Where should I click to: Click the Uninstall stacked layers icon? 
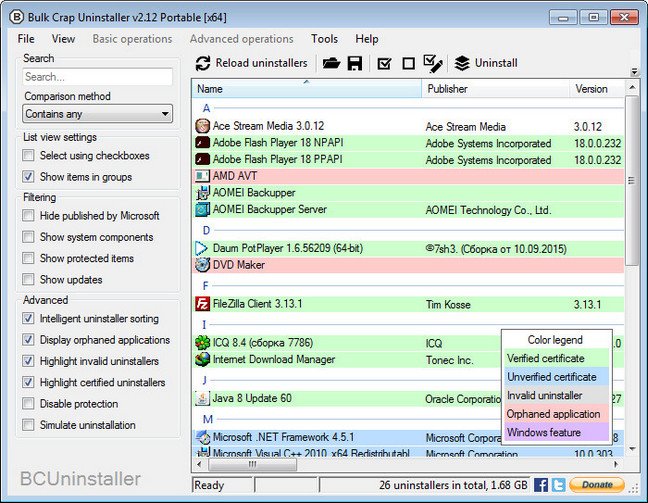pyautogui.click(x=462, y=63)
